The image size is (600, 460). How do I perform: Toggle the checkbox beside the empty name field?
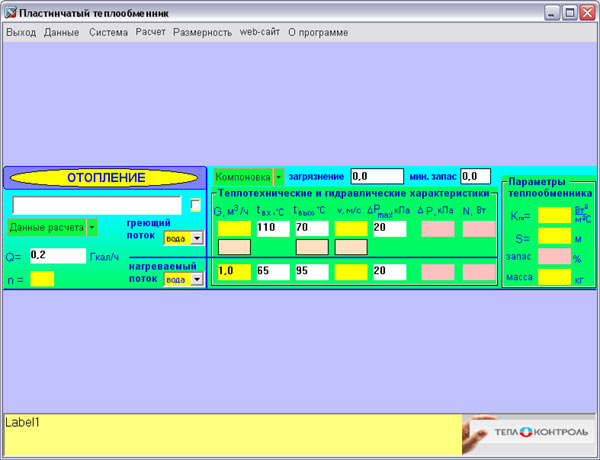196,205
